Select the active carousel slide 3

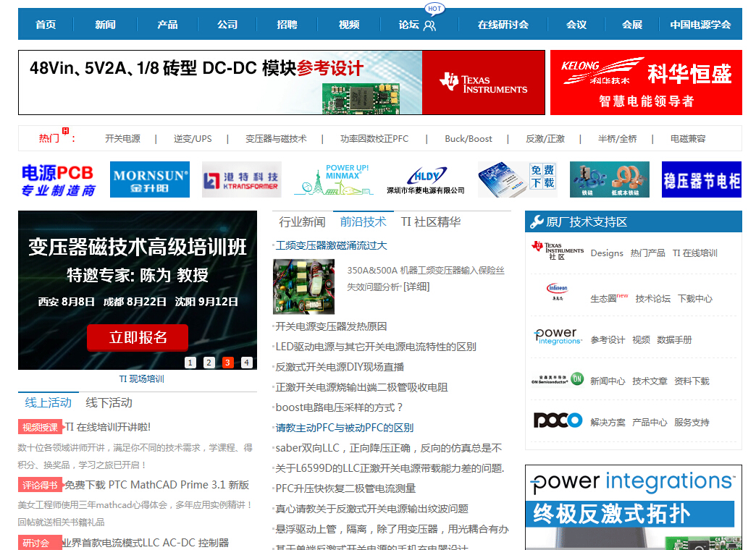pos(228,363)
